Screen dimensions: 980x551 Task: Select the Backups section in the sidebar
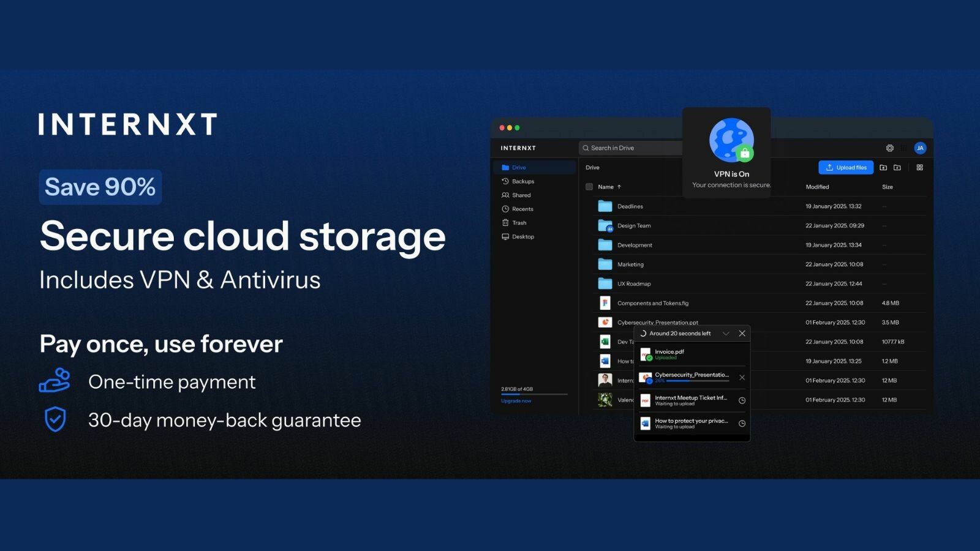click(x=522, y=181)
